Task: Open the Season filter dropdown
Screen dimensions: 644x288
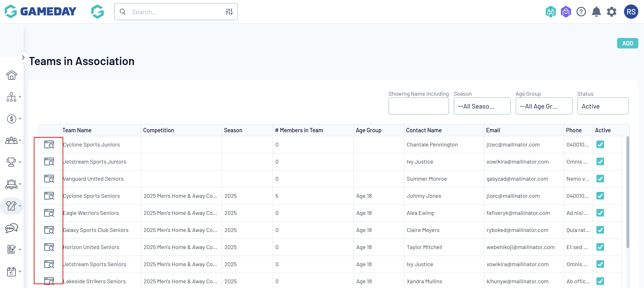Action: (482, 106)
